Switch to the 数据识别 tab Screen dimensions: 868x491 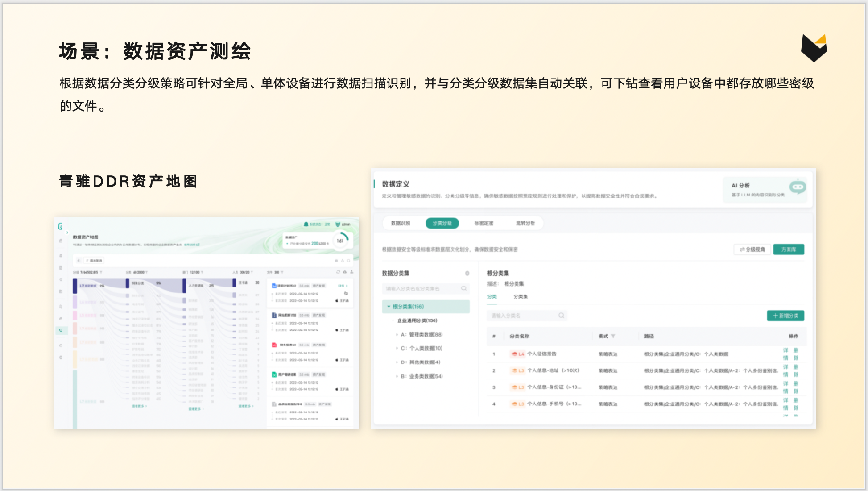coord(401,223)
